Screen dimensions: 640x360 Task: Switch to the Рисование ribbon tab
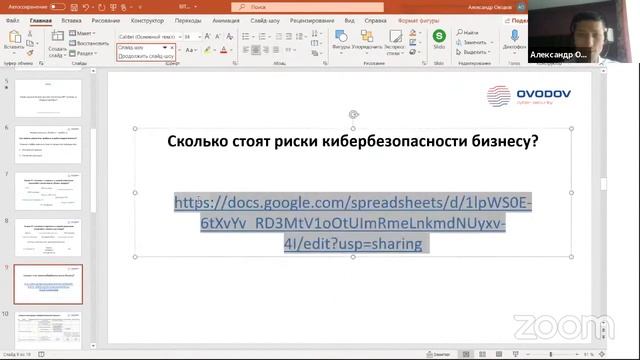coord(106,20)
